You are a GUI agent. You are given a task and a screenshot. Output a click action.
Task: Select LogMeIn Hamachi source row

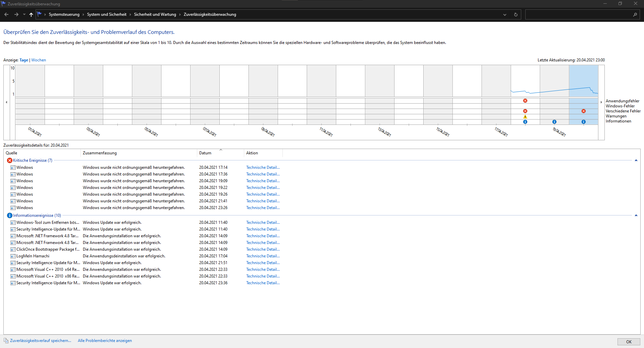(x=33, y=256)
